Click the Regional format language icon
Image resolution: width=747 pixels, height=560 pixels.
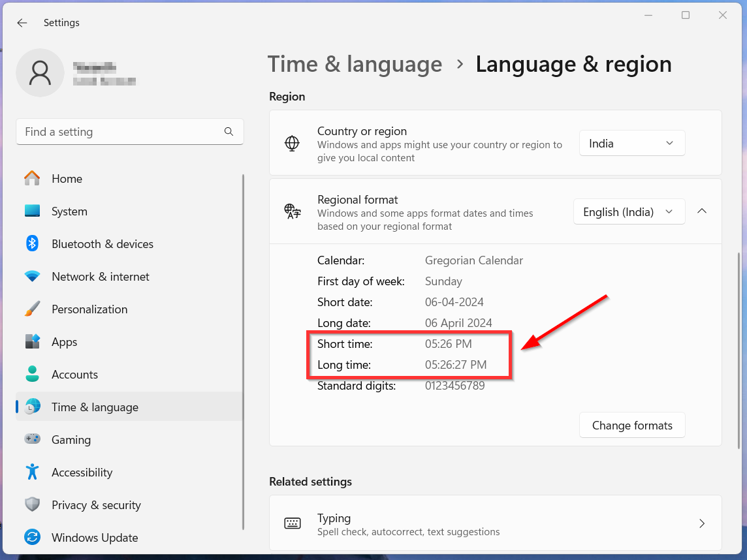[293, 211]
